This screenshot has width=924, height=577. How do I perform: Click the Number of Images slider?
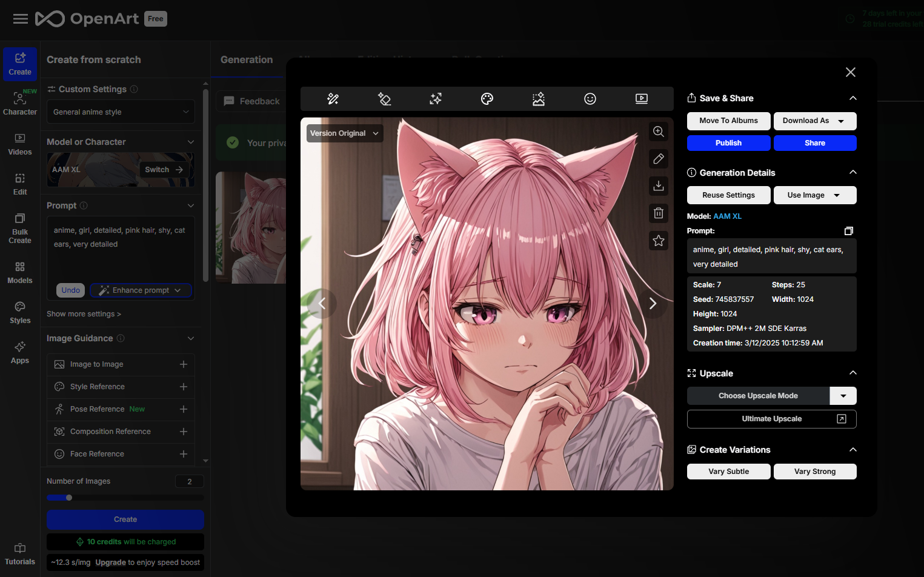click(125, 498)
